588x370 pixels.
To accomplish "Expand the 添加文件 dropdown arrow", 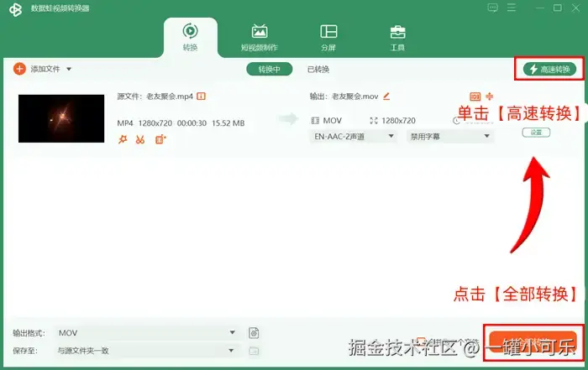I will click(x=69, y=69).
